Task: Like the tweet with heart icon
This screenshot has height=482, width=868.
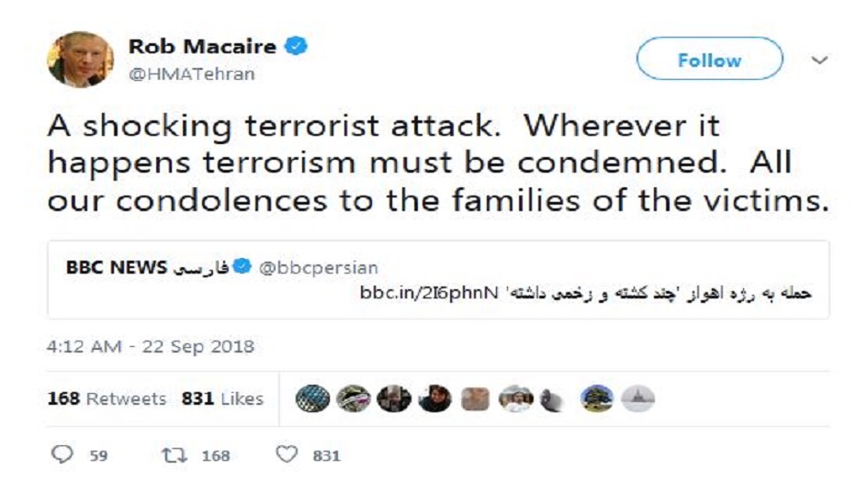Action: pyautogui.click(x=287, y=454)
